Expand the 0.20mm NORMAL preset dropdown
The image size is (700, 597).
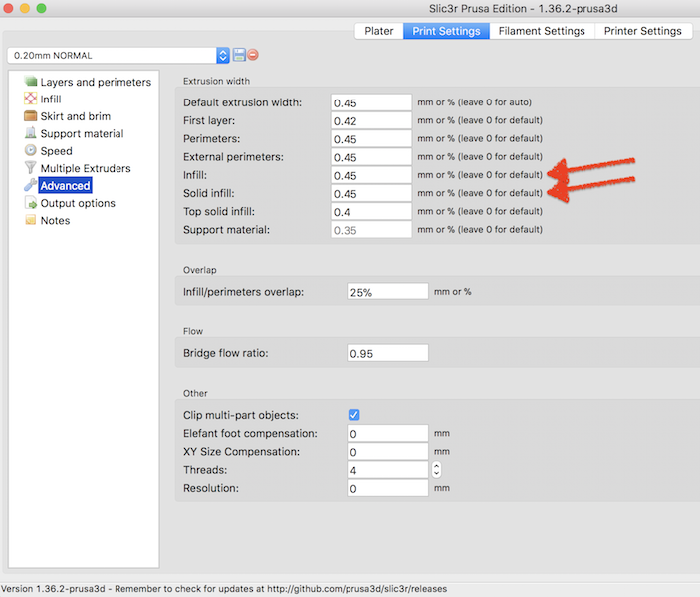(x=223, y=56)
